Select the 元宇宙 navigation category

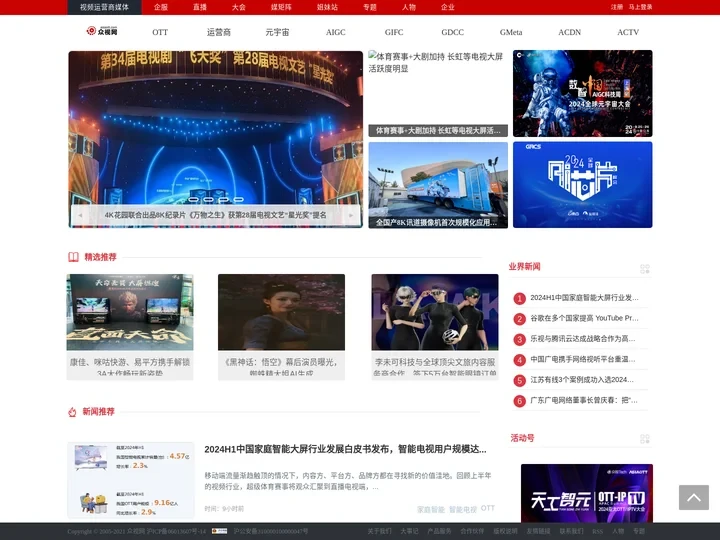(277, 32)
